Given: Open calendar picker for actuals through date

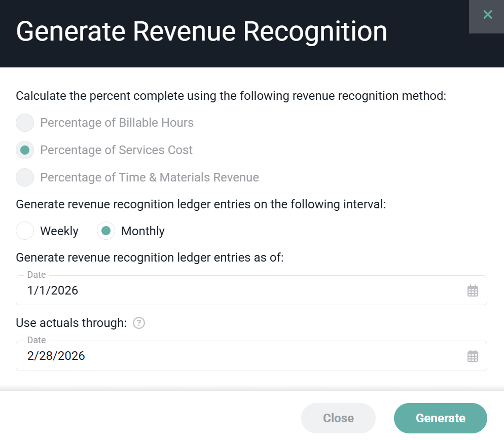Looking at the screenshot, I should [x=473, y=356].
